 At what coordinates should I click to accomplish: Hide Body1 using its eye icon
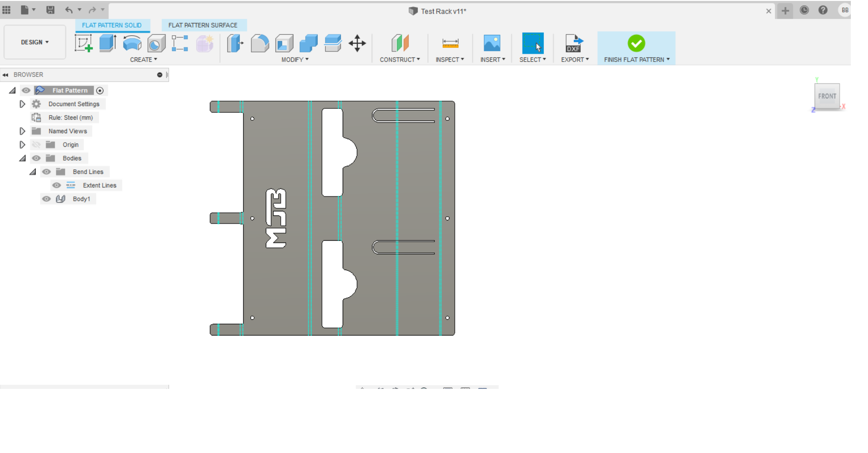tap(46, 199)
